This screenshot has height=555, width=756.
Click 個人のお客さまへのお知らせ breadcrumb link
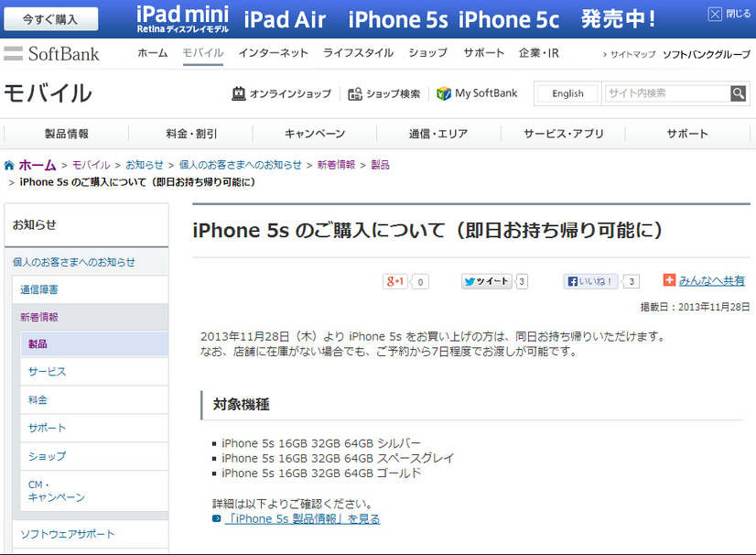(x=240, y=165)
